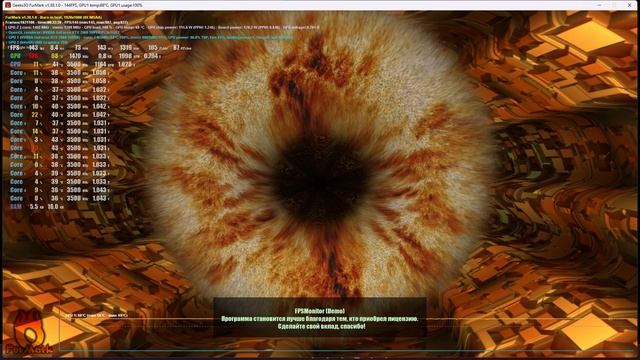Click the GPU-Z core clock info line
This screenshot has height=360, width=640.
point(163,27)
